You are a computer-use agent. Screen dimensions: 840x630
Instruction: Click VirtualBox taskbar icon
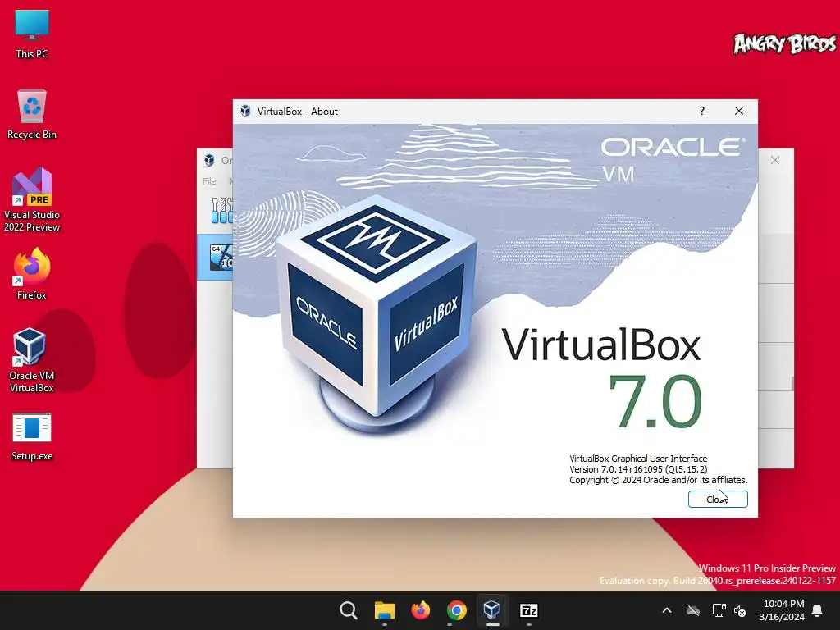point(492,610)
